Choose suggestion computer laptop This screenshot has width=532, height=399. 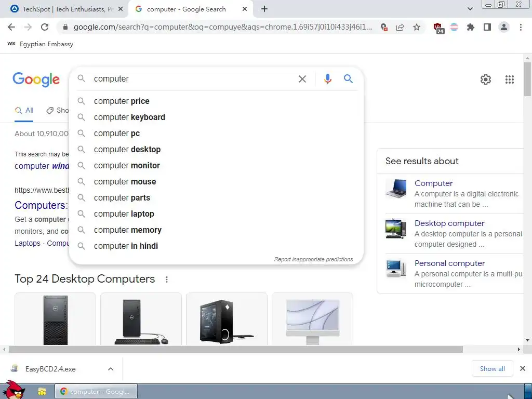pos(216,214)
